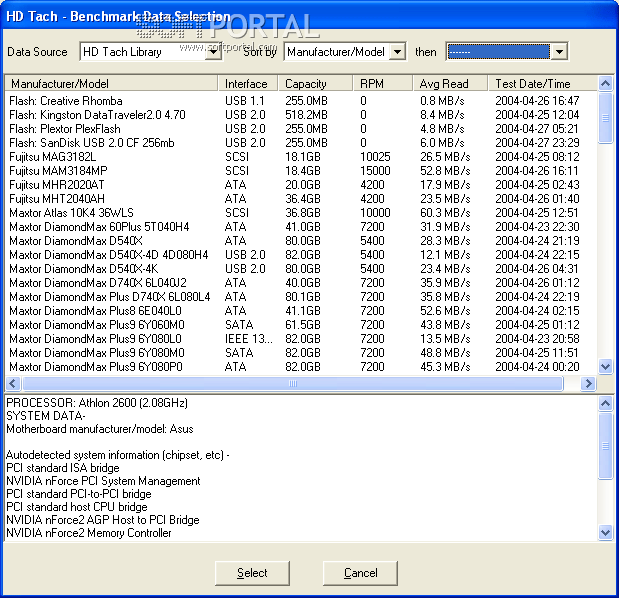Select Maxtor DiamondMax D540X-4D 4D080H4 row
Screen dimensions: 619x598
(x=301, y=255)
